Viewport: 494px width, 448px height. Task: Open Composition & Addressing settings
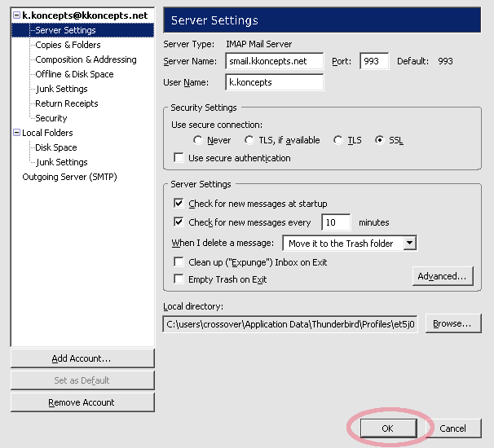(x=86, y=59)
